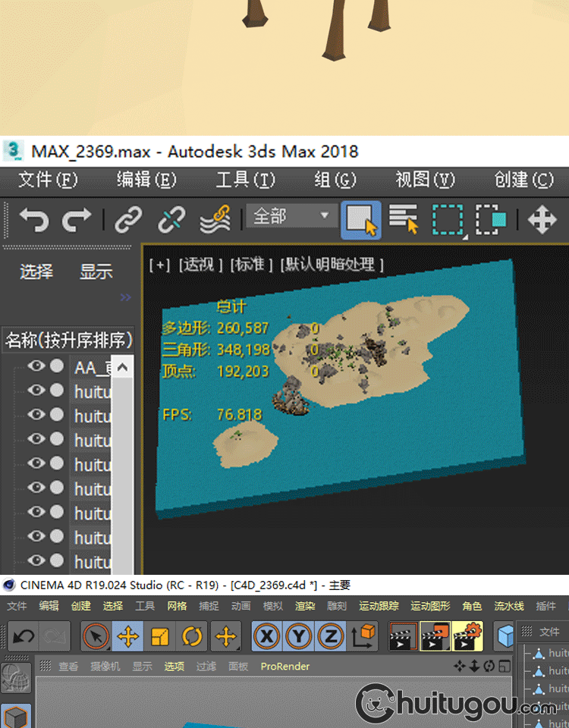Open the 编辑(E) menu in 3ds Max

point(146,180)
